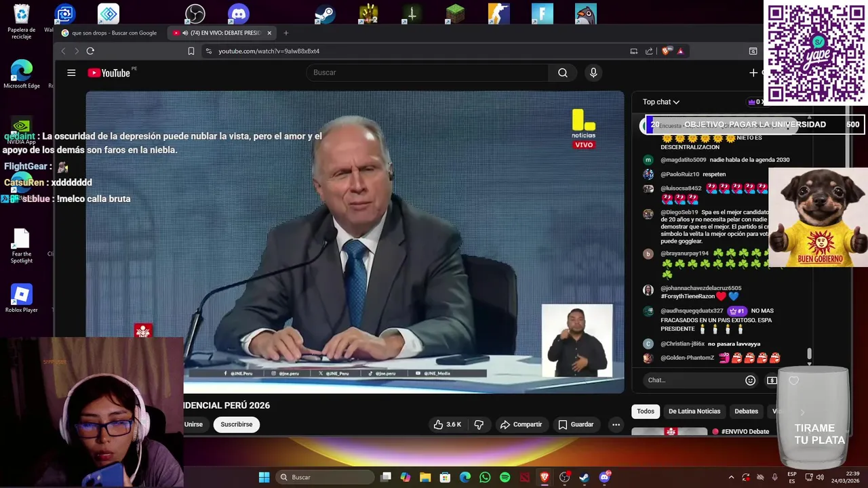The height and width of the screenshot is (488, 868).
Task: Click the Windows taskbar Buscar search box
Action: click(325, 477)
